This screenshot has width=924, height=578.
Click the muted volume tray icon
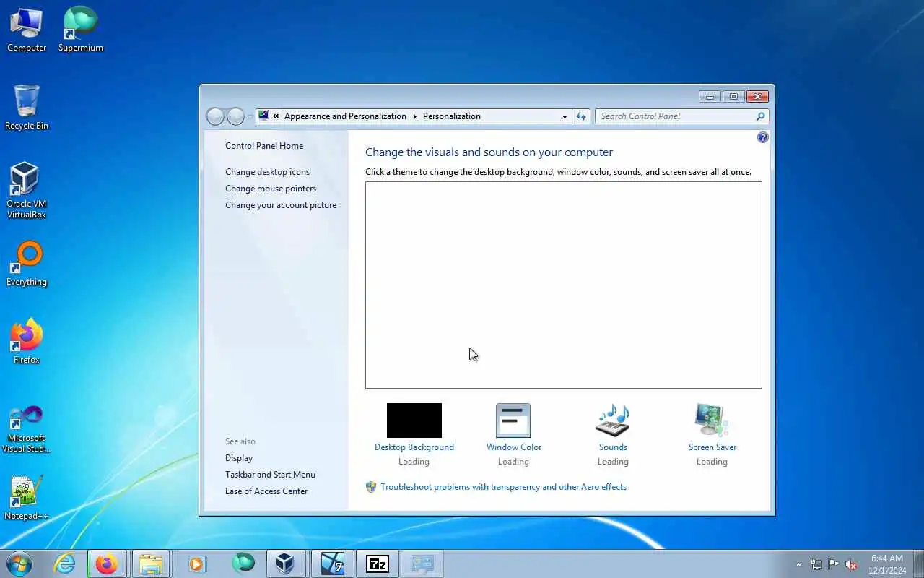click(x=851, y=564)
